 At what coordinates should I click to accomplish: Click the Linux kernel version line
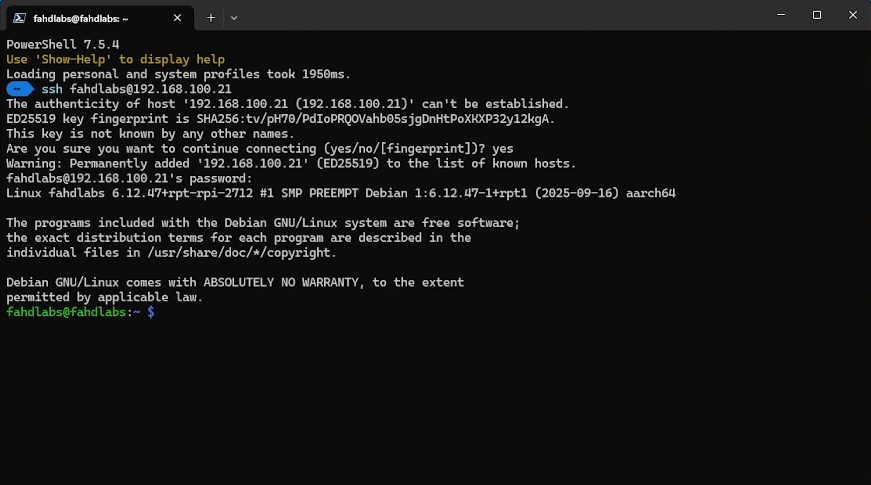click(340, 193)
